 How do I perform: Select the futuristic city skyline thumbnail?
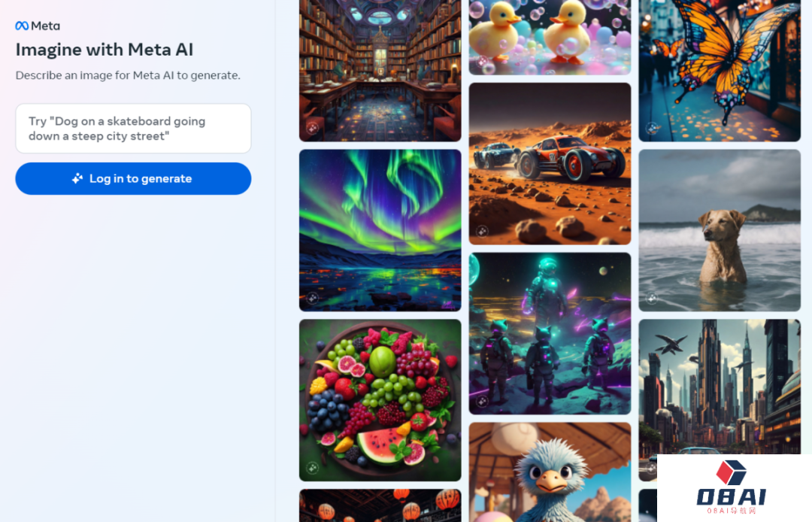point(720,387)
